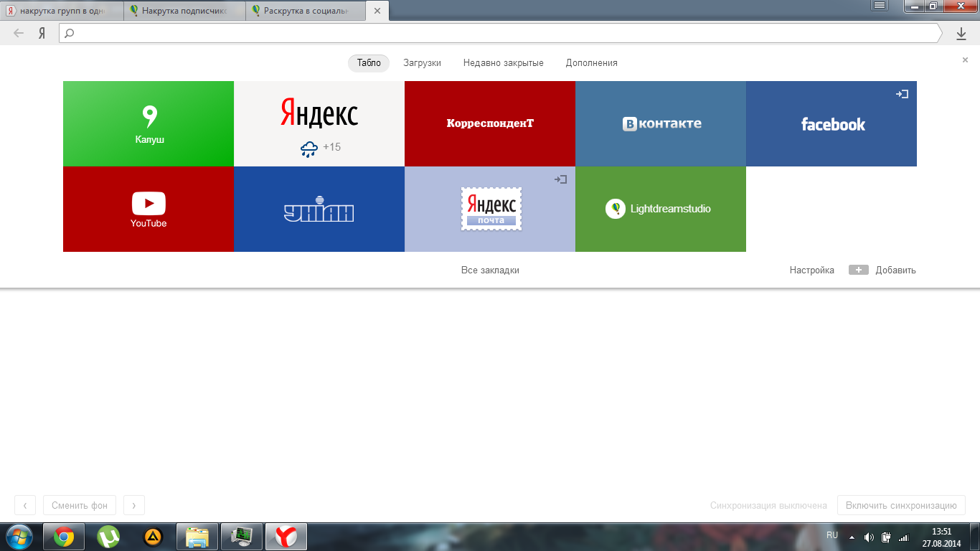
Task: Open the file explorer folder in taskbar
Action: pos(197,537)
